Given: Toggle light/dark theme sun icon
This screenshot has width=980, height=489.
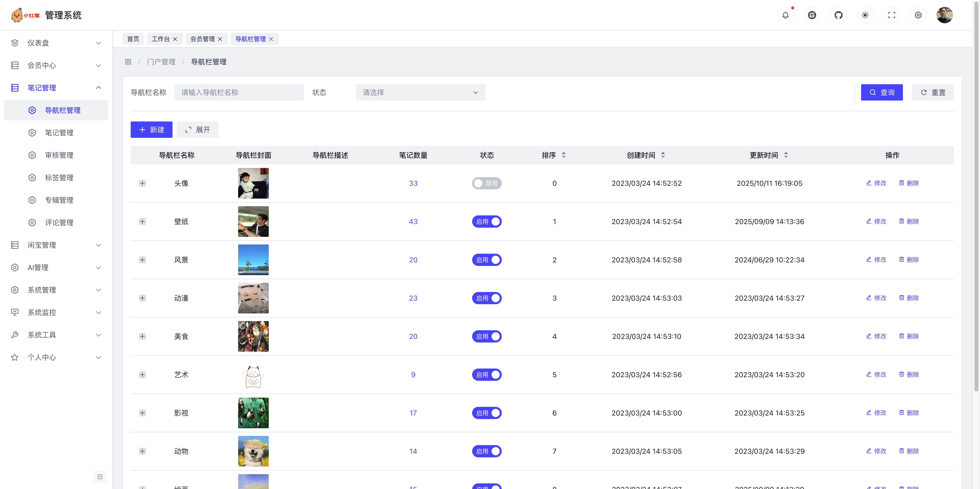Looking at the screenshot, I should point(865,15).
